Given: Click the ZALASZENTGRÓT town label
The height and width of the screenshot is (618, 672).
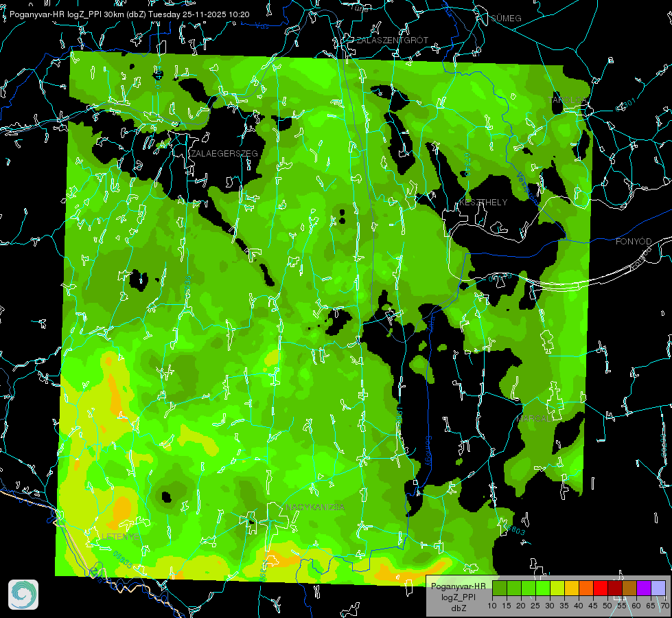Looking at the screenshot, I should 392,41.
